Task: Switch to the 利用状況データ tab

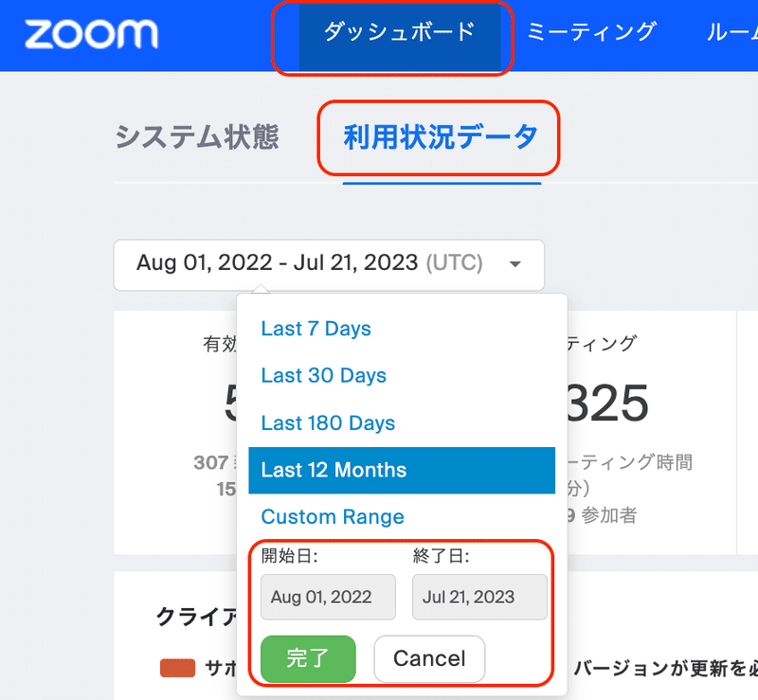Action: pos(441,136)
